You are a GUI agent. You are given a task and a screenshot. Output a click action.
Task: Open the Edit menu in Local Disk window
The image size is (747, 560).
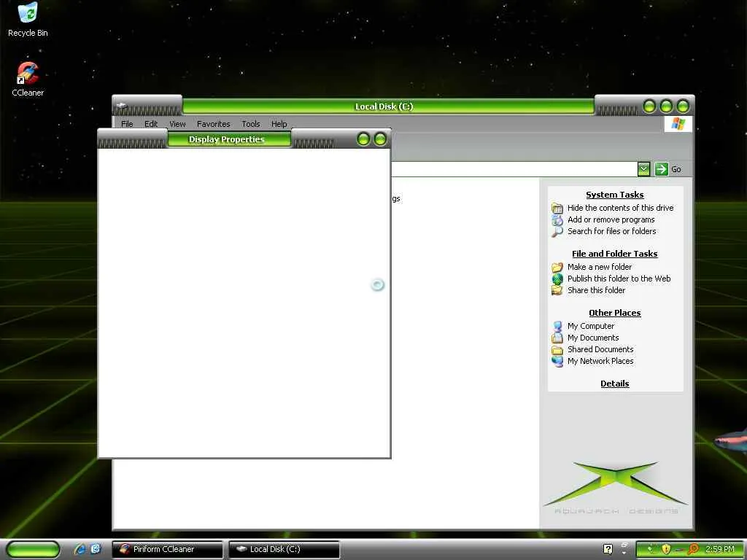point(151,124)
